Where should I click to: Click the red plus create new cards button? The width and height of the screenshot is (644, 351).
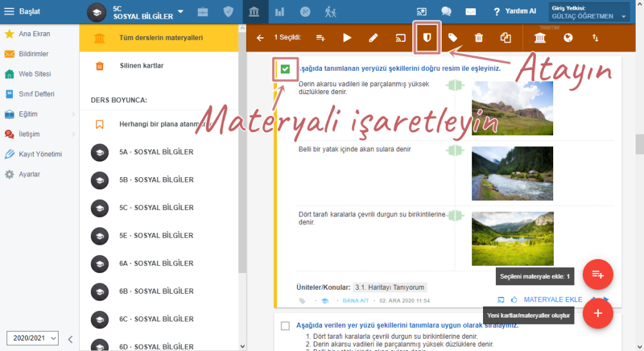pyautogui.click(x=598, y=313)
